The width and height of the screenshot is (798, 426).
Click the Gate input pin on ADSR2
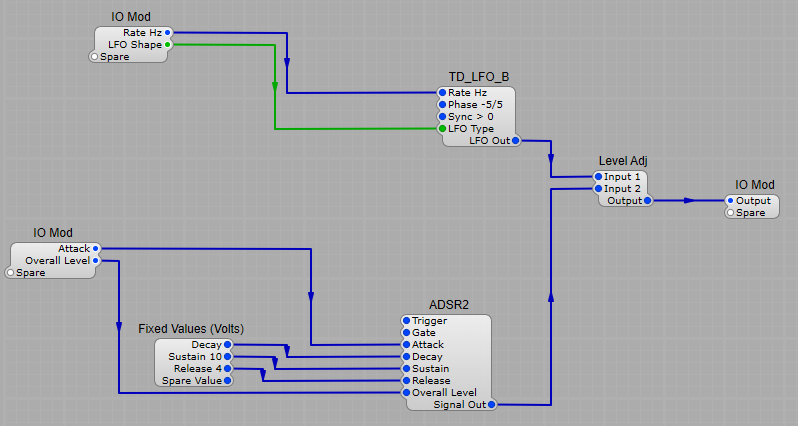(405, 333)
